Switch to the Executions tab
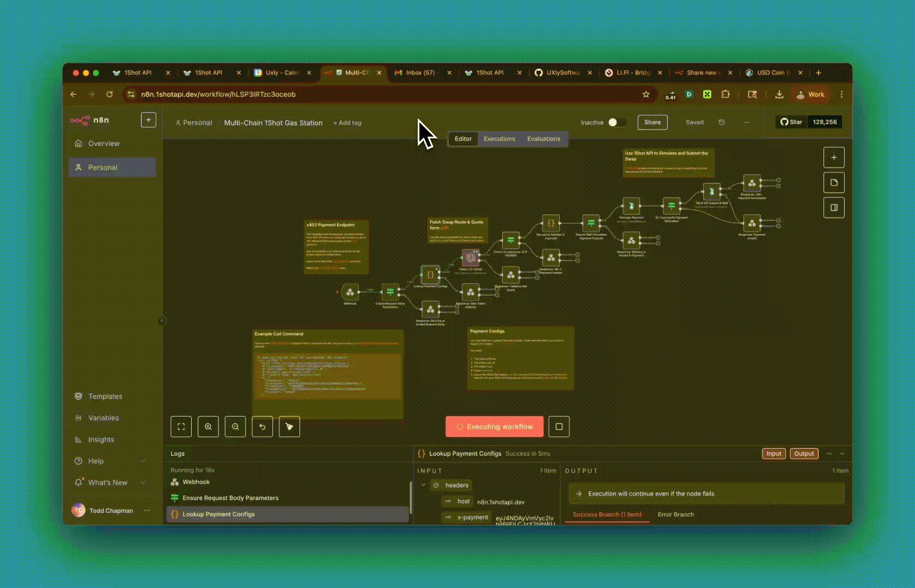The image size is (915, 588). coord(499,139)
